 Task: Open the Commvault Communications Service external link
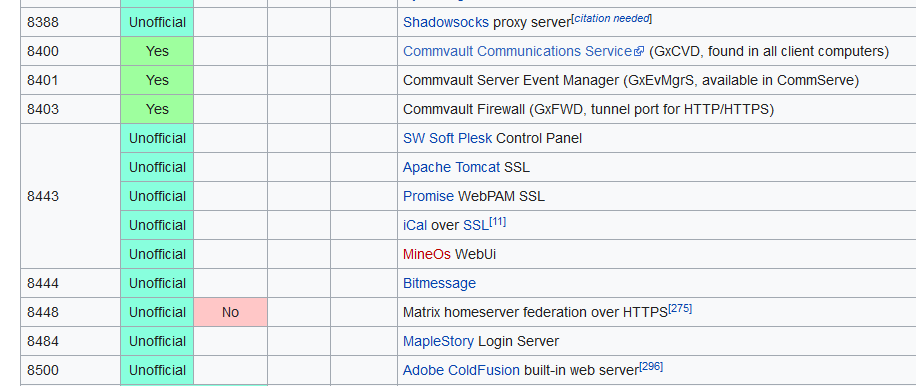[523, 51]
